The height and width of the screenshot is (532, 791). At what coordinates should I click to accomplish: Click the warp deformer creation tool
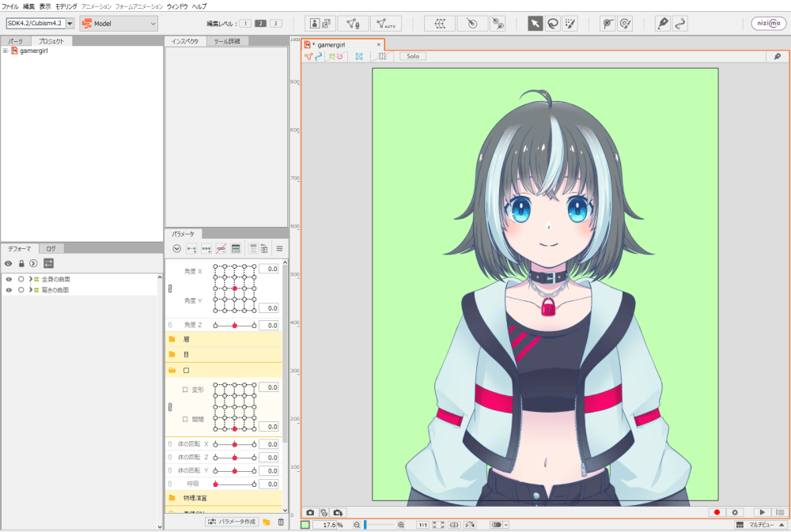440,23
